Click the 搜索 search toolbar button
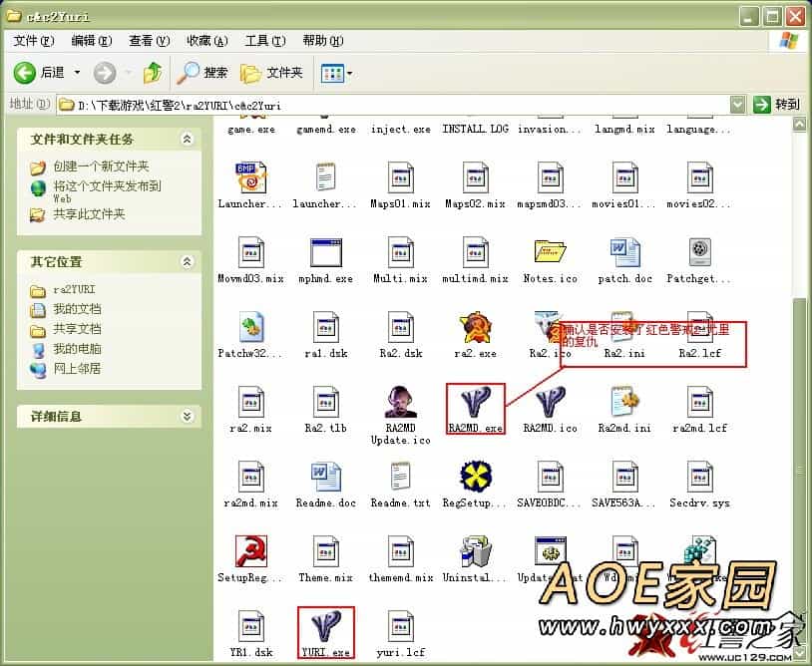Screen dimensions: 812x666 click(x=203, y=73)
